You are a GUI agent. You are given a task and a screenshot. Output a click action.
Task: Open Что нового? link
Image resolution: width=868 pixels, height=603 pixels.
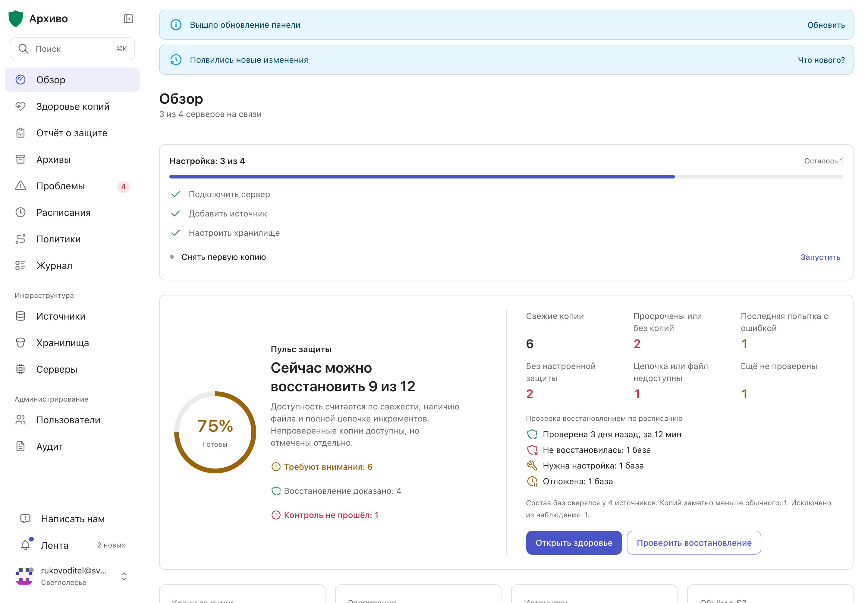tap(821, 60)
